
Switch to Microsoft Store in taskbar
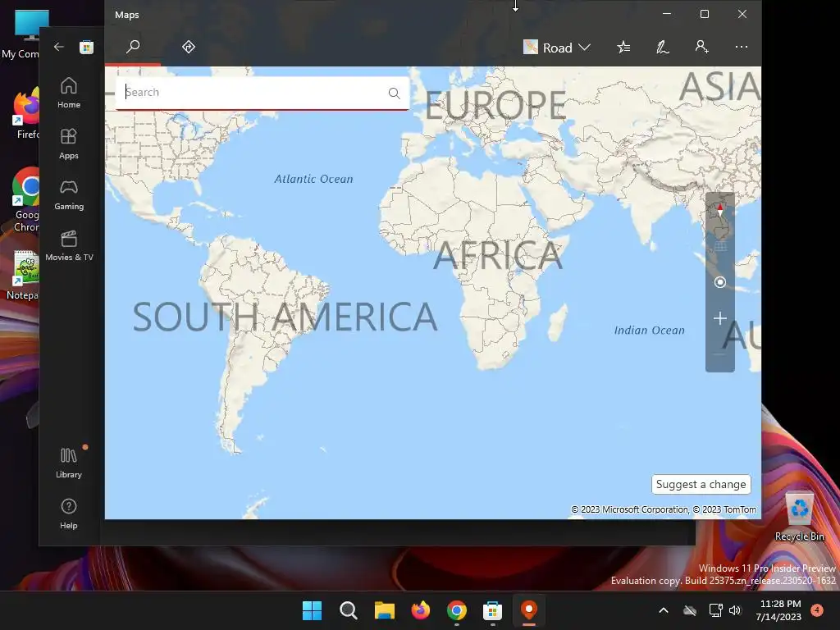492,610
